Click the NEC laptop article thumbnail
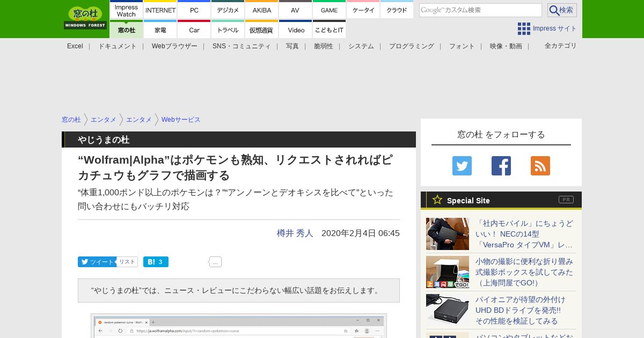The image size is (644, 338). (x=448, y=234)
